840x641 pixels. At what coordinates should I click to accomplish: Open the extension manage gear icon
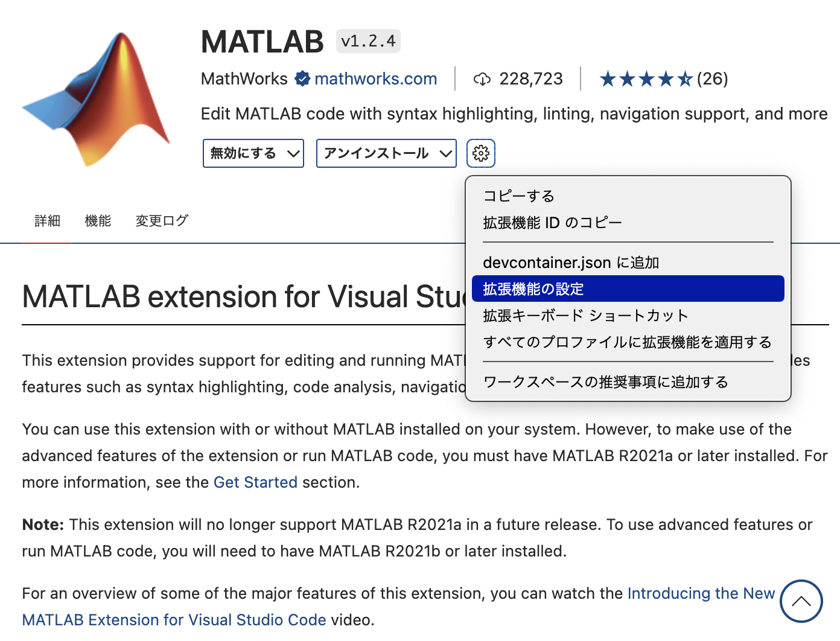pyautogui.click(x=480, y=153)
